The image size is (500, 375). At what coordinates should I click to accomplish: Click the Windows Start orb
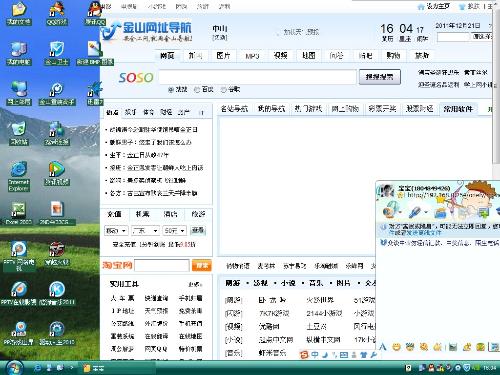pos(14,368)
